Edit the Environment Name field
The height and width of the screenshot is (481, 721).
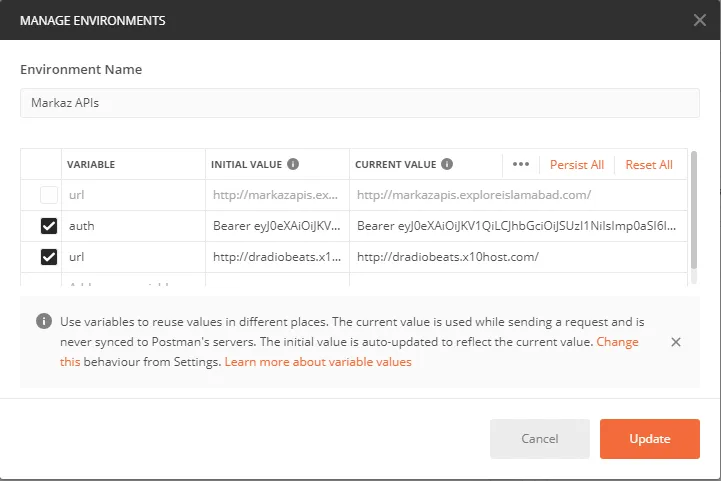[x=360, y=103]
